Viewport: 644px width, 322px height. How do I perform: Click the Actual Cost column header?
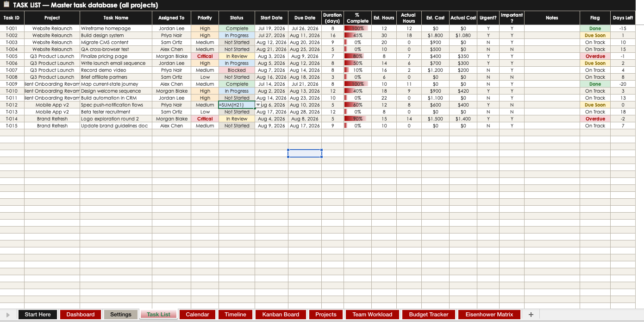463,18
